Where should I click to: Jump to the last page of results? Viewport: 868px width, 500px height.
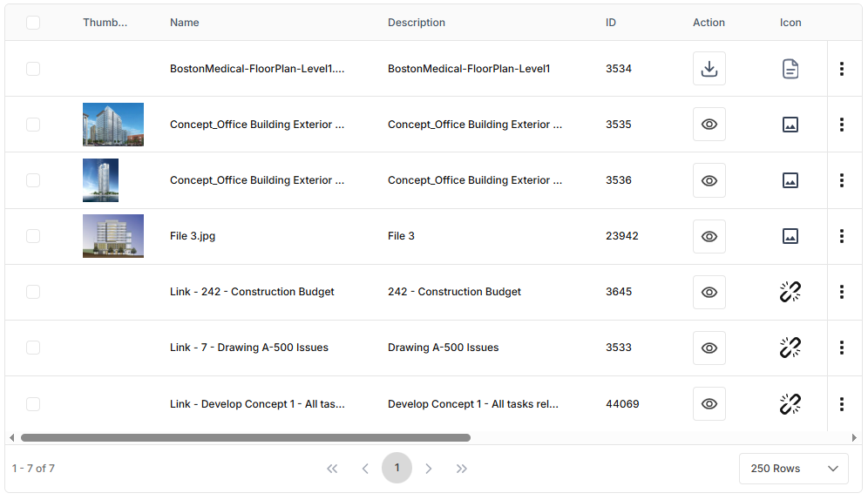(x=462, y=469)
